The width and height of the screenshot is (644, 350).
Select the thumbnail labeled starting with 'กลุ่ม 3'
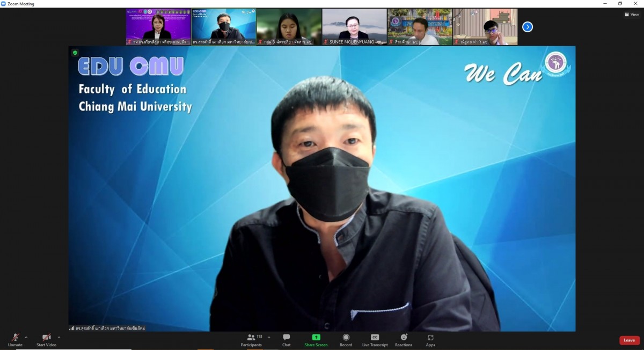289,27
